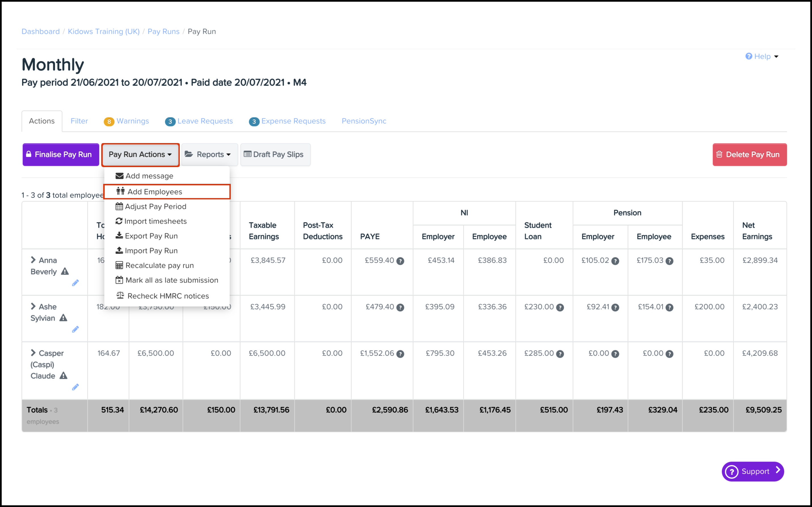Expand Ashe Sylvian's row details
The image size is (812, 507).
click(x=33, y=306)
